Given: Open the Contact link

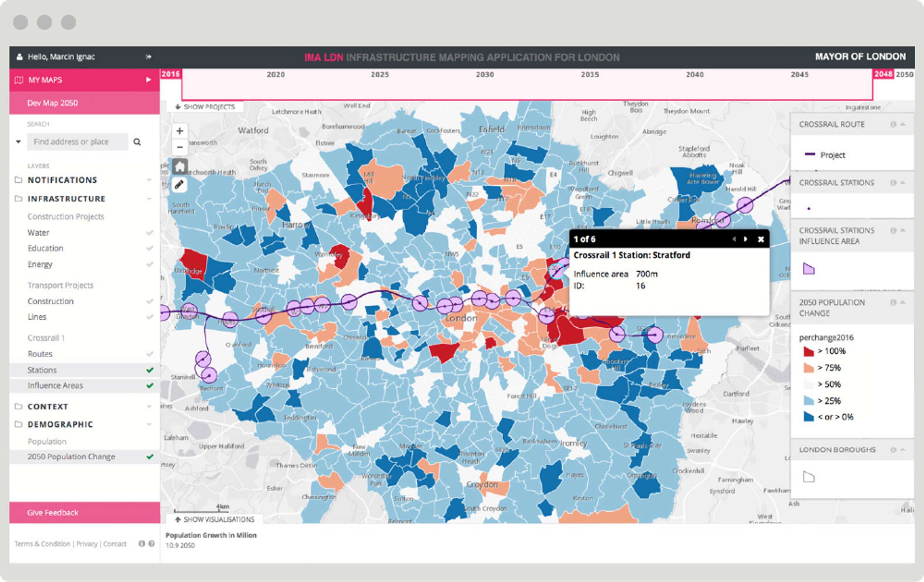Looking at the screenshot, I should (115, 544).
